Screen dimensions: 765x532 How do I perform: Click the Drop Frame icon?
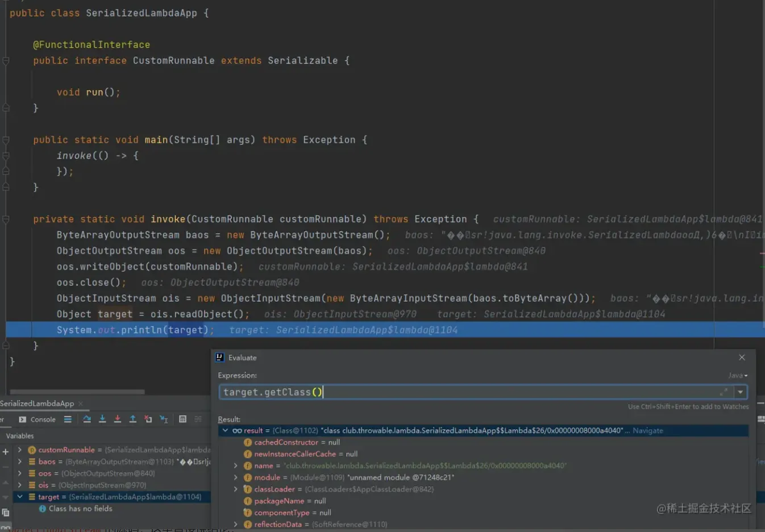tap(148, 419)
